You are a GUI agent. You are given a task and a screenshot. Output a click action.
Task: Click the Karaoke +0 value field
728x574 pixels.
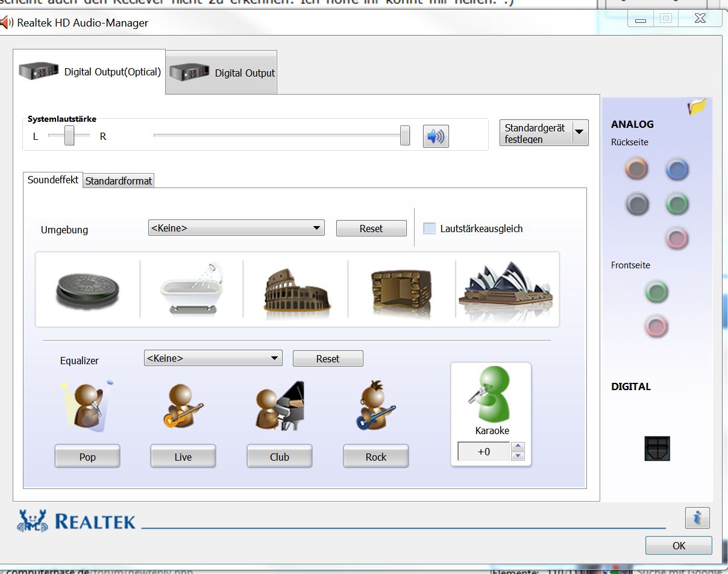pos(484,451)
